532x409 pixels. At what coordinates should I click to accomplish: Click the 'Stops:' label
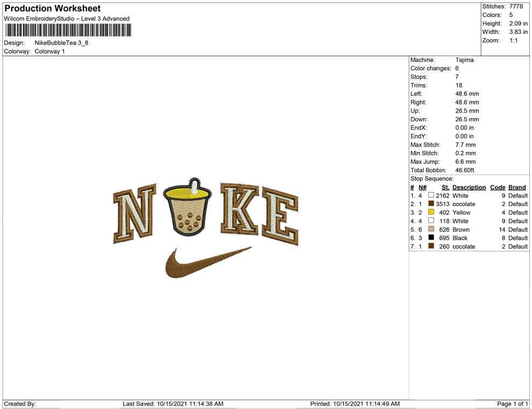[x=419, y=77]
